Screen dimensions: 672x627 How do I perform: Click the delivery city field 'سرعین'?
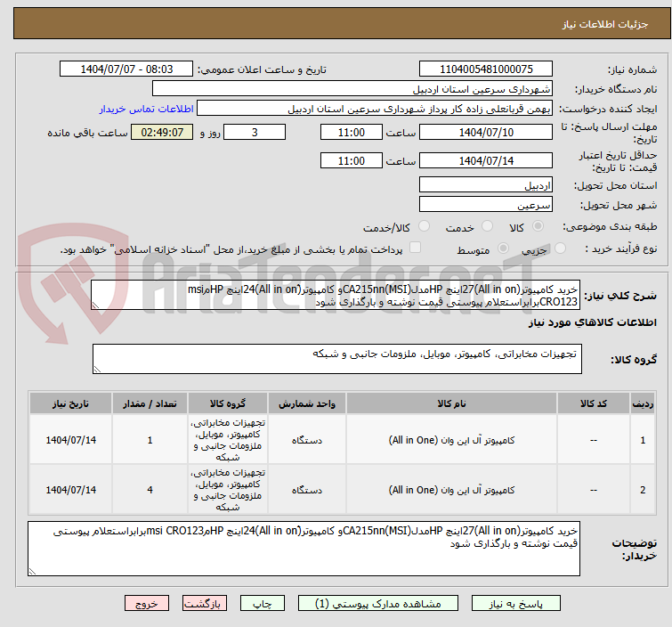click(x=485, y=204)
